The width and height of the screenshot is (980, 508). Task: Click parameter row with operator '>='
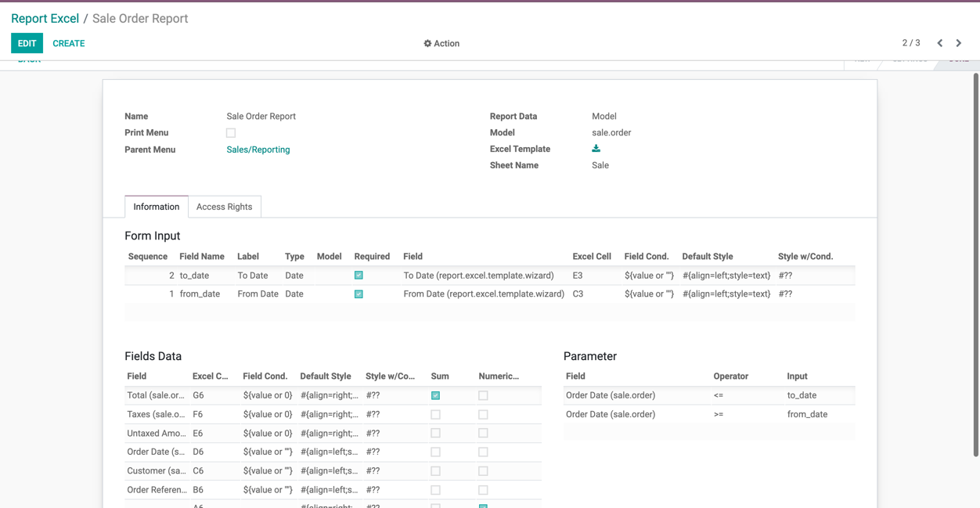[x=709, y=414]
